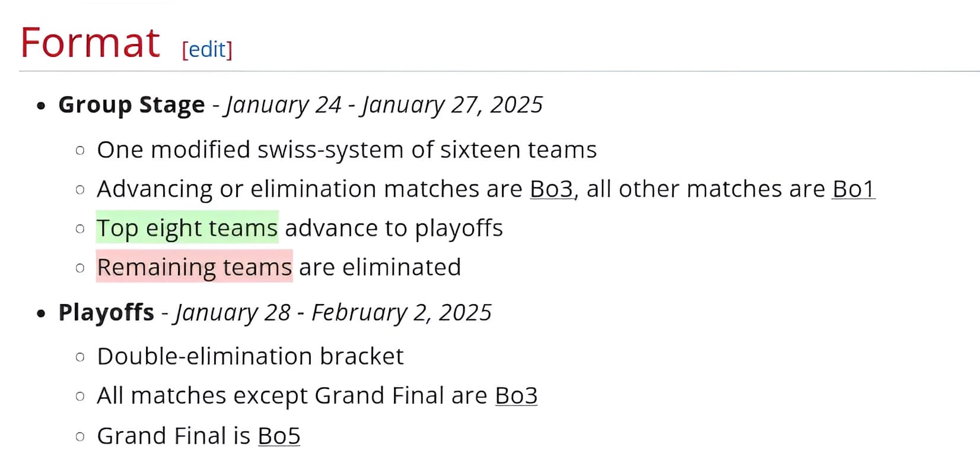Click the all other matches are text
This screenshot has width=980, height=475.
click(x=705, y=189)
